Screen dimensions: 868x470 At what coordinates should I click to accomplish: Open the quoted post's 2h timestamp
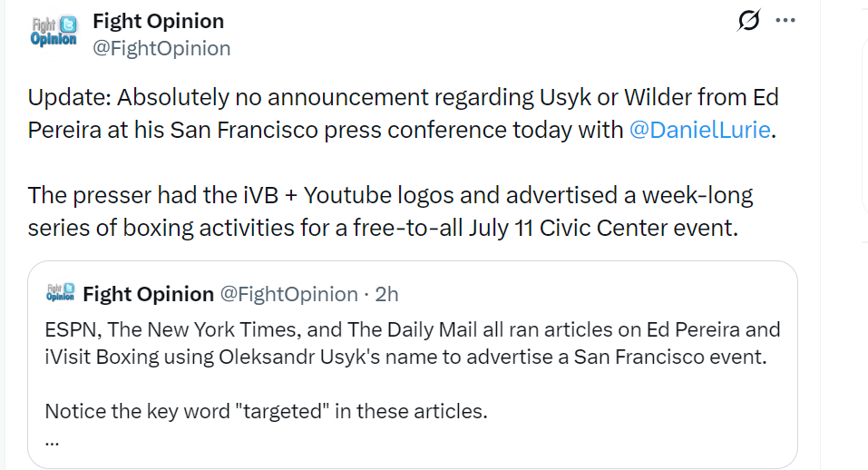point(386,294)
